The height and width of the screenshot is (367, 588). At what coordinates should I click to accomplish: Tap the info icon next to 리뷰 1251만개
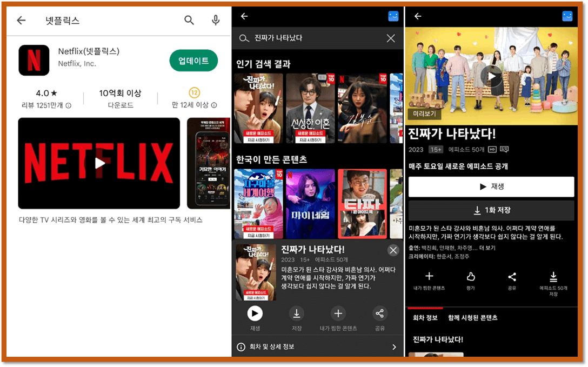(x=69, y=106)
